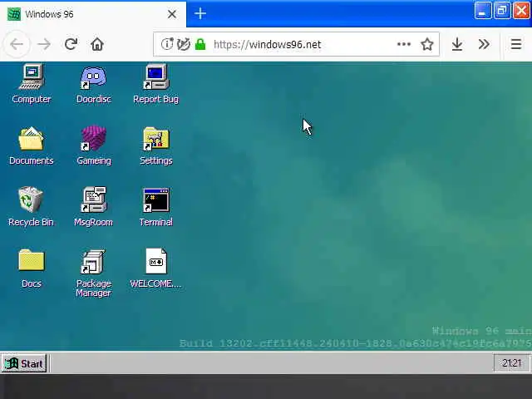The image size is (532, 399).
Task: Bookmark this page with the star
Action: pos(426,44)
